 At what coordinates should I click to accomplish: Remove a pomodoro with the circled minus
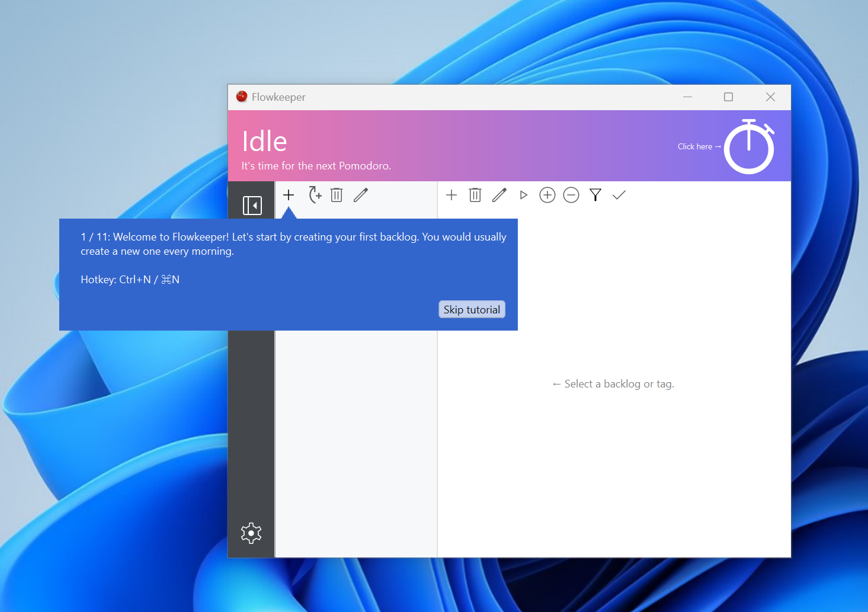[571, 195]
